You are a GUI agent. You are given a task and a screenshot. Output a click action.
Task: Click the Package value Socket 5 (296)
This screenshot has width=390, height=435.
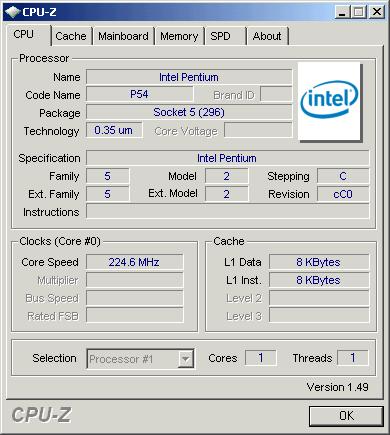[189, 112]
